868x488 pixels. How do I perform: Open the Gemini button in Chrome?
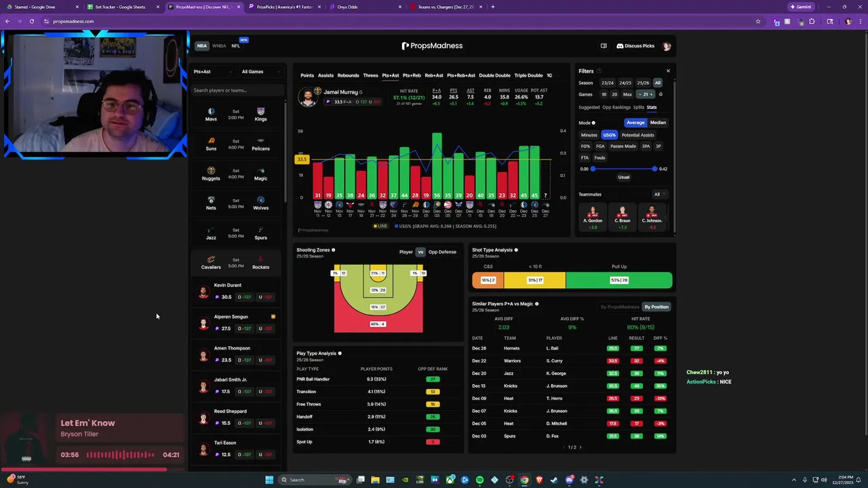tap(800, 7)
